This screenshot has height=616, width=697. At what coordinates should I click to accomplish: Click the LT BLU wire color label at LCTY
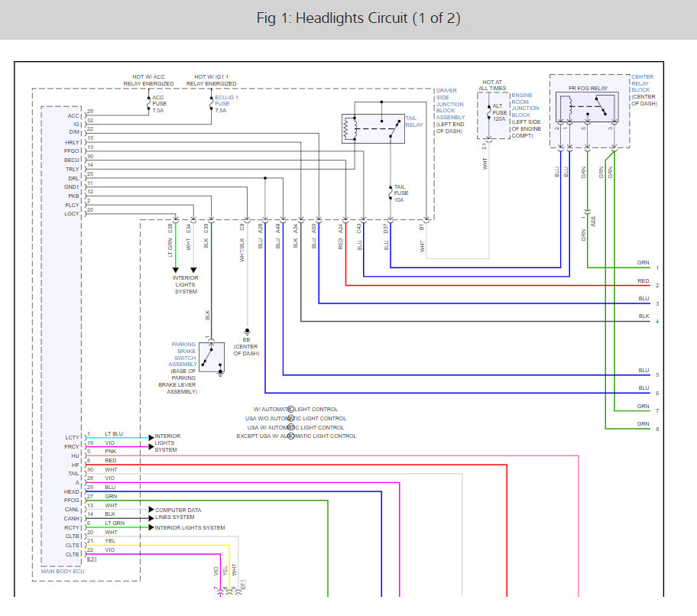114,434
